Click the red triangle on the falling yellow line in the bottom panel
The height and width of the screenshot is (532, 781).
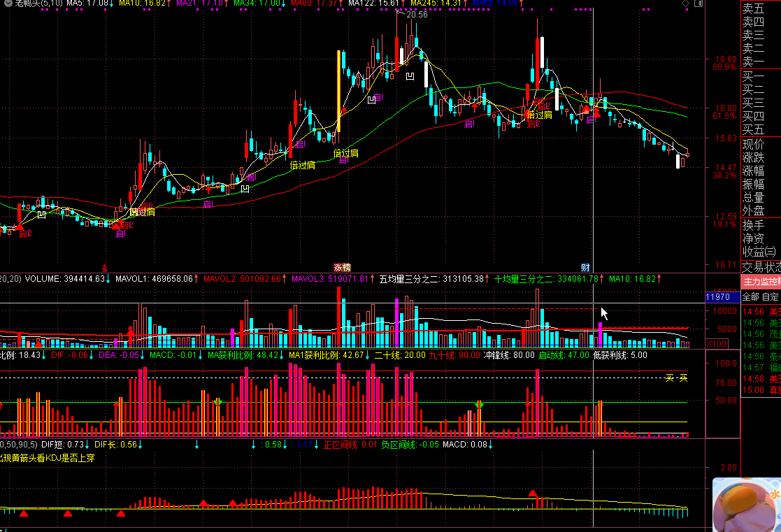coord(533,494)
